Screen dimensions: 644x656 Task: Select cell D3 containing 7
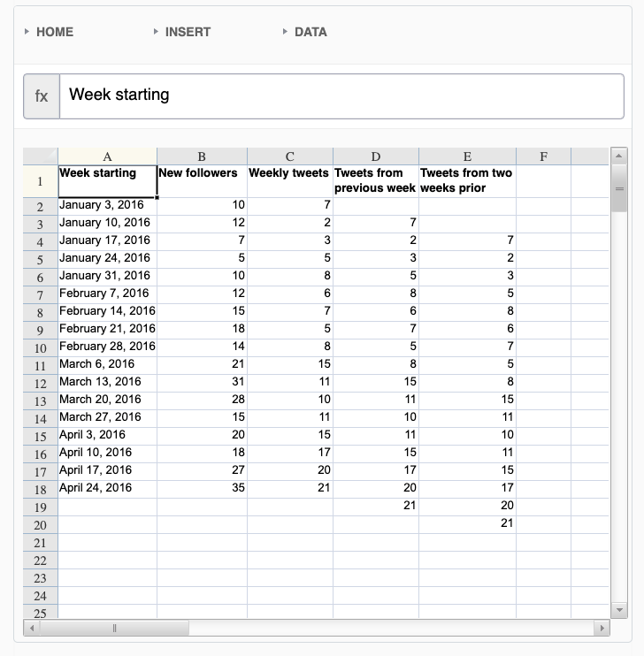[x=376, y=225]
